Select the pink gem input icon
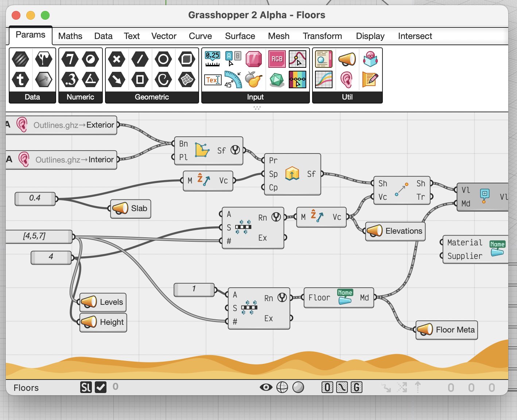The image size is (517, 420). [254, 59]
